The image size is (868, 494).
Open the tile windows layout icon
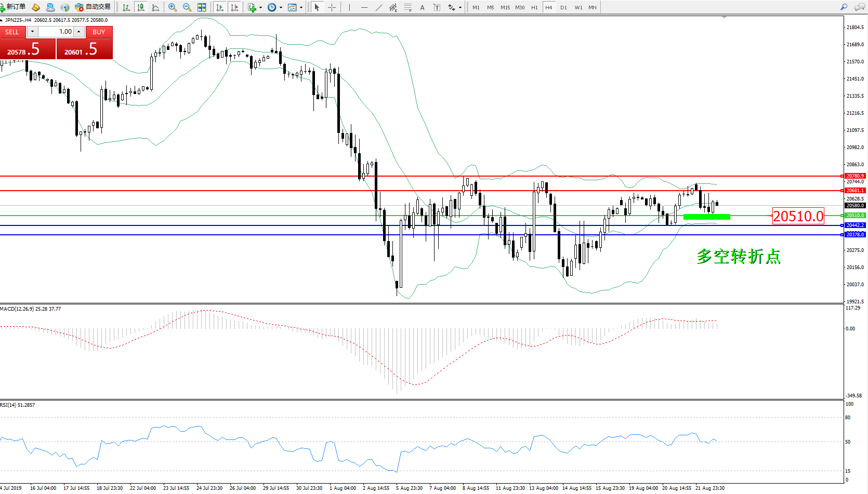tap(202, 7)
